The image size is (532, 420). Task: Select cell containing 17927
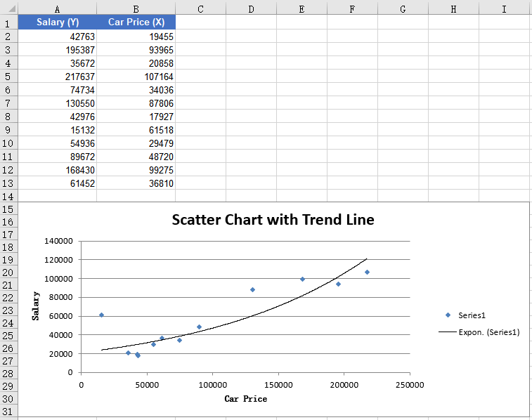point(136,117)
